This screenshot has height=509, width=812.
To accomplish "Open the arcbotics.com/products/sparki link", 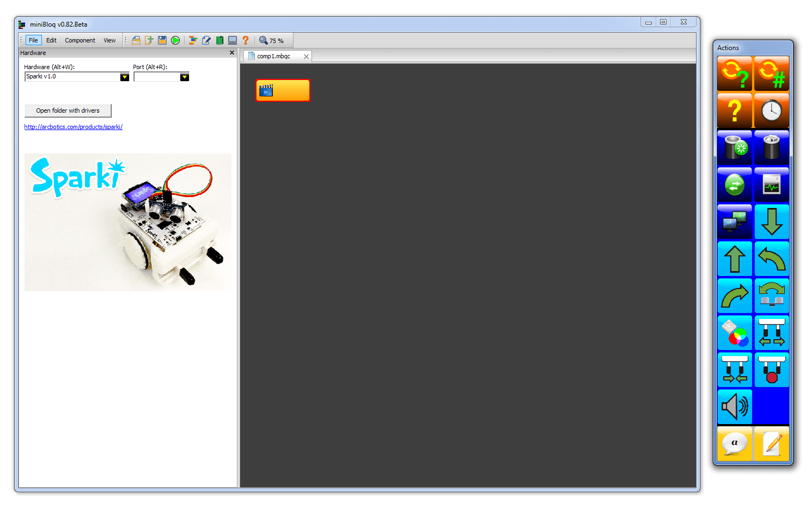I will click(x=74, y=127).
